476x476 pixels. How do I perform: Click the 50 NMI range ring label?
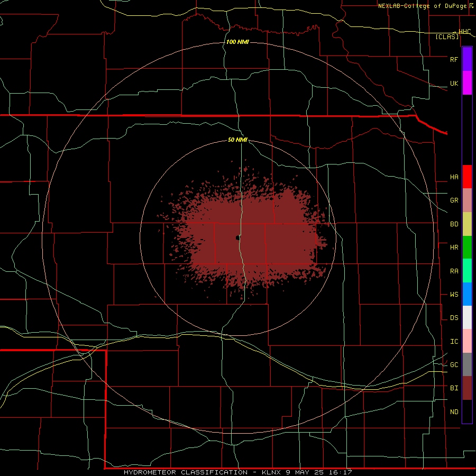(237, 140)
